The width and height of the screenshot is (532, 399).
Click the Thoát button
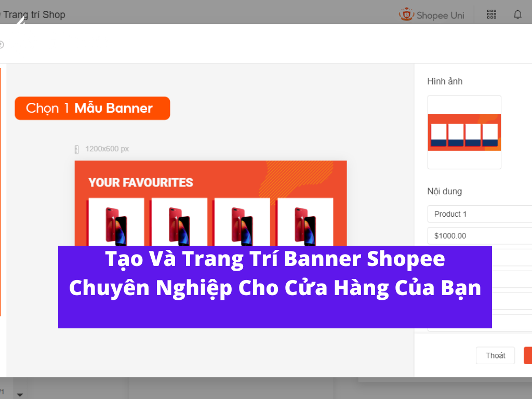pos(495,355)
